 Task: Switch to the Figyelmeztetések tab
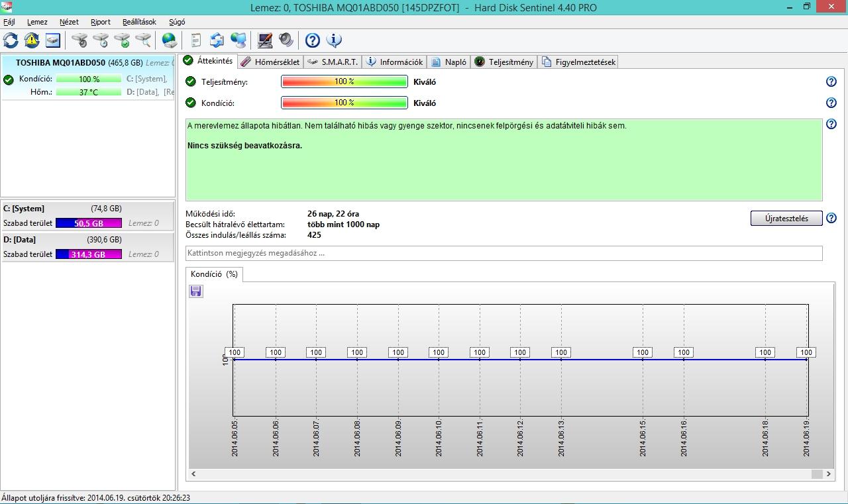578,62
